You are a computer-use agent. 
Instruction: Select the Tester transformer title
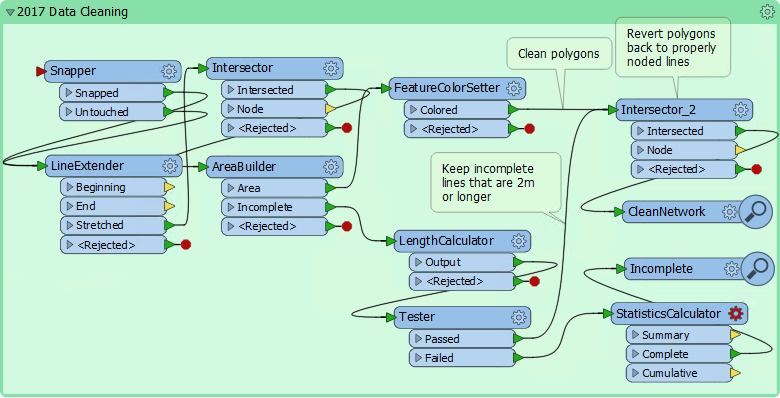[417, 316]
